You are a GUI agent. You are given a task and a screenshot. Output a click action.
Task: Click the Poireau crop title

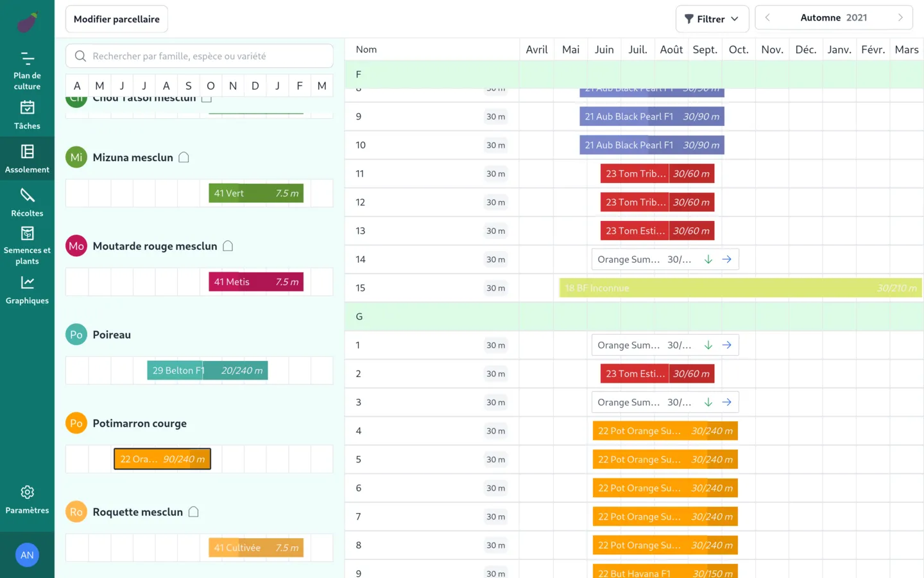pyautogui.click(x=112, y=335)
